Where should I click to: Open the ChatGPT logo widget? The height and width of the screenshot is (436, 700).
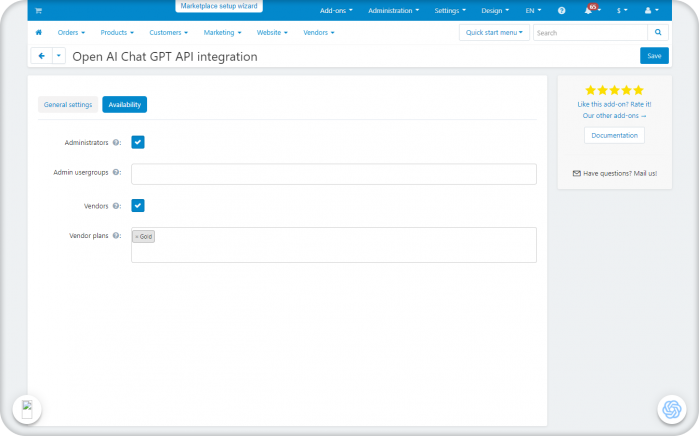point(671,409)
